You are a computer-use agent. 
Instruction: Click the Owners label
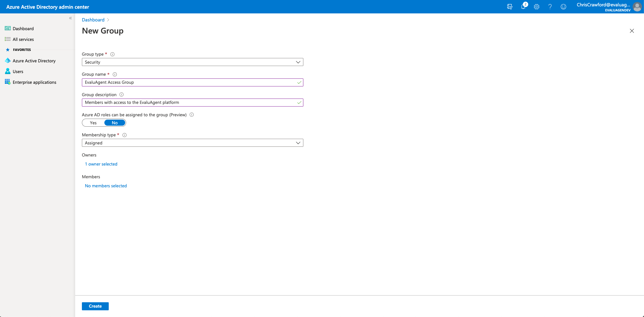click(89, 155)
